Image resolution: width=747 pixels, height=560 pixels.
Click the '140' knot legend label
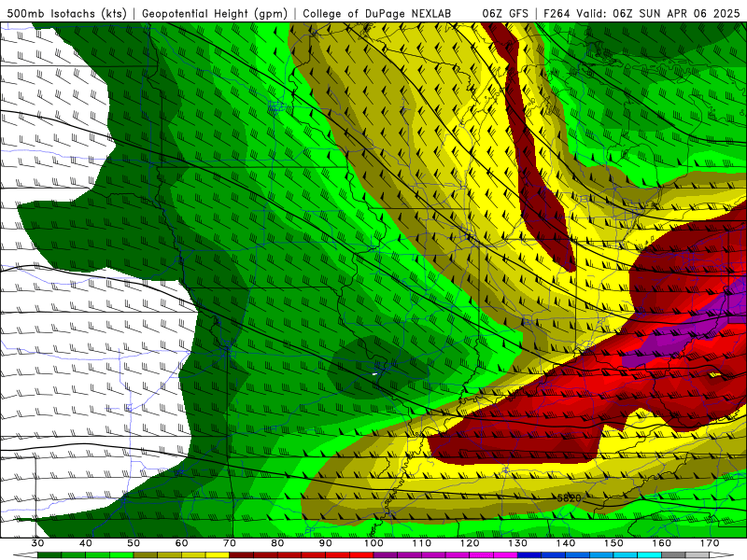point(566,543)
